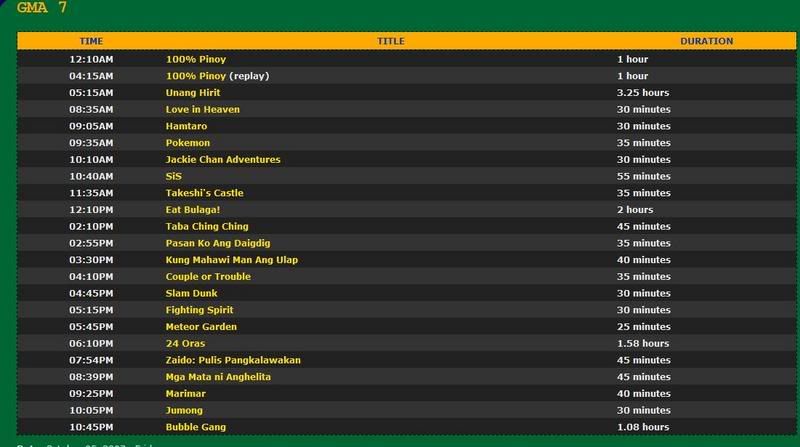
Task: Open Zaido: Pulis Pangkalawakan link
Action: point(233,360)
